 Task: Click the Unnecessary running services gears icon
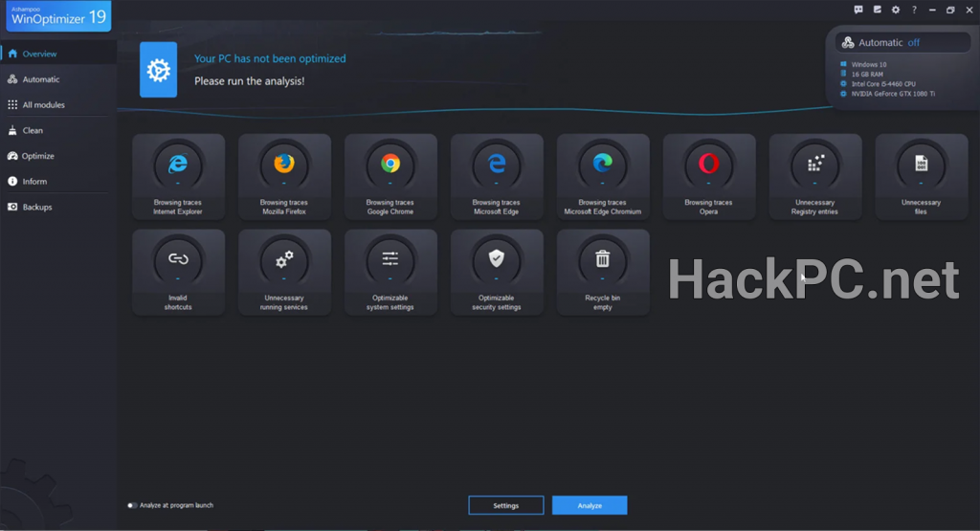click(x=284, y=258)
